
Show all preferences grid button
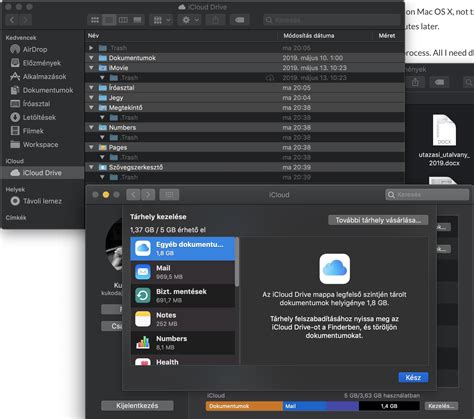tap(169, 194)
